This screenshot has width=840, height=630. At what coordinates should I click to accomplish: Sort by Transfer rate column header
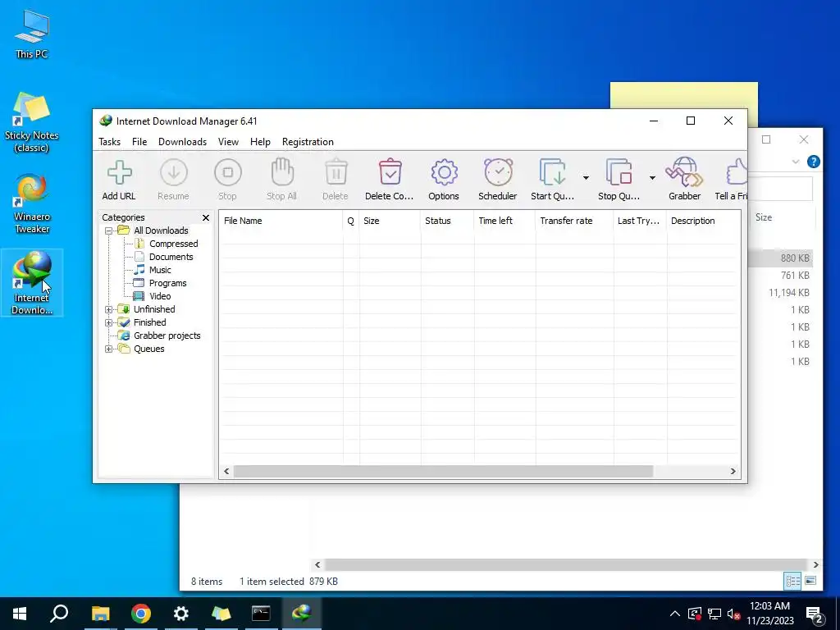tap(574, 221)
